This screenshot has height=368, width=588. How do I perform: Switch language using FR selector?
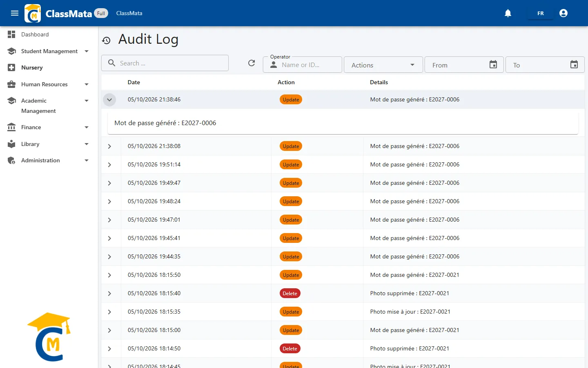point(540,13)
